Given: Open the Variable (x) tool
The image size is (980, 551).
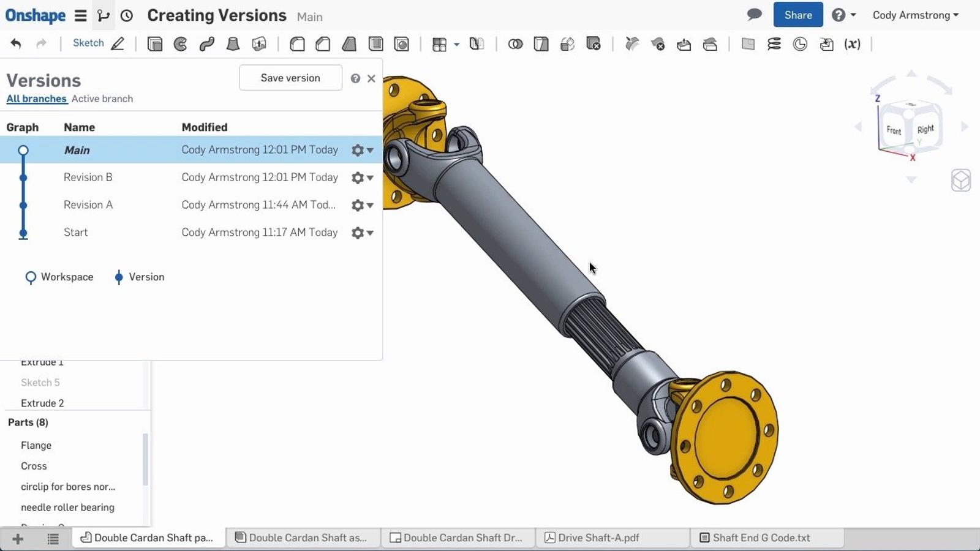Looking at the screenshot, I should pyautogui.click(x=852, y=44).
